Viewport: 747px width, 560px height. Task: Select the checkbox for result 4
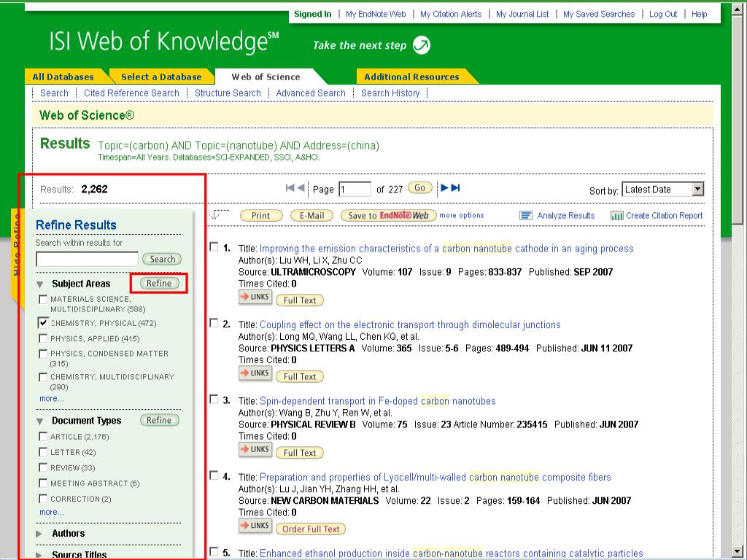(x=214, y=475)
